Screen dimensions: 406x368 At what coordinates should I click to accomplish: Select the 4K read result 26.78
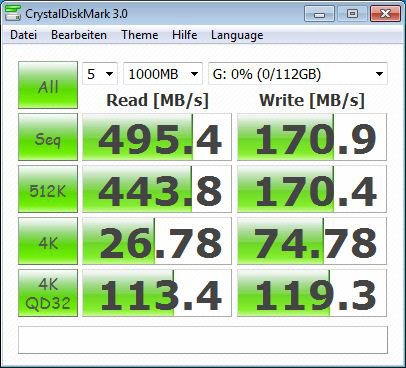coord(157,241)
